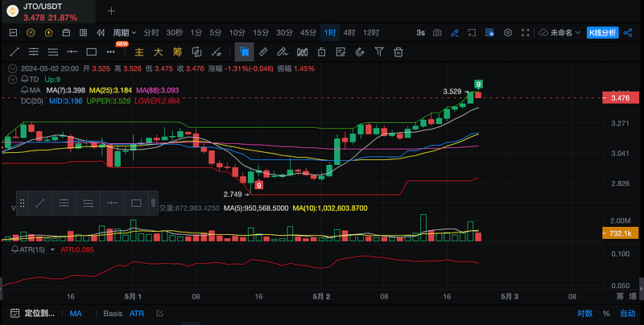Click the gold 筹 indicator icon in toolbar
Image resolution: width=644 pixels, height=325 pixels.
coord(177,51)
